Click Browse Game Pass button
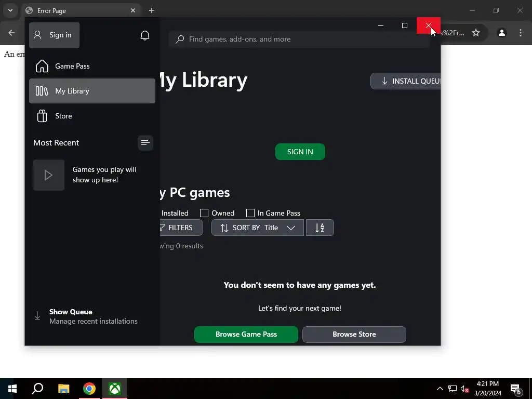Image resolution: width=532 pixels, height=399 pixels. 246,335
